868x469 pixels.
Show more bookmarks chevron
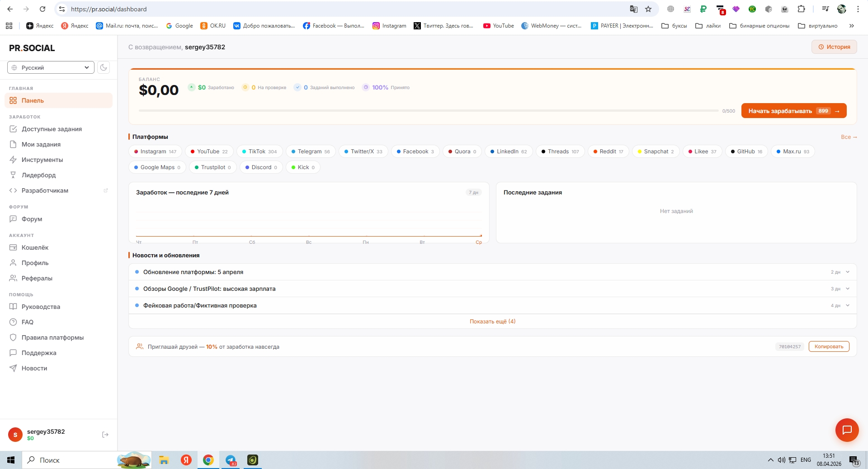coord(852,26)
